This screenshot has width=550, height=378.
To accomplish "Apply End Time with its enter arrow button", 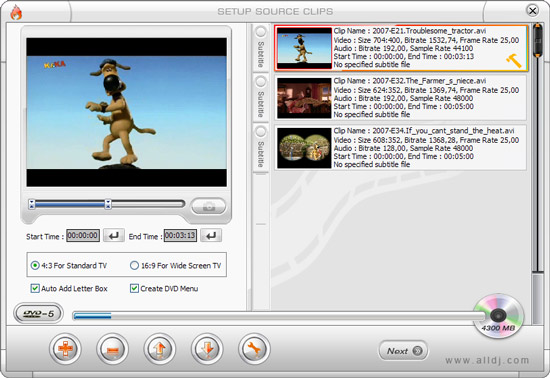I will point(211,236).
